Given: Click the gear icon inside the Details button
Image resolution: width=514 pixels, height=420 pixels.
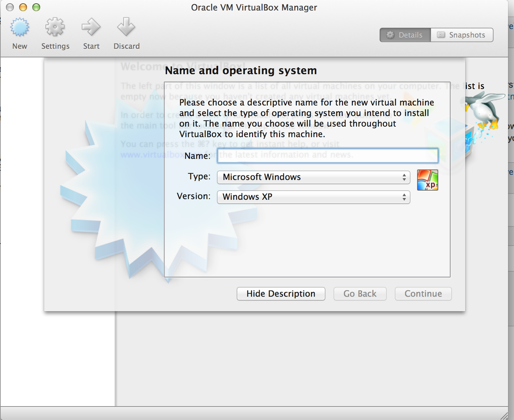Looking at the screenshot, I should 390,35.
